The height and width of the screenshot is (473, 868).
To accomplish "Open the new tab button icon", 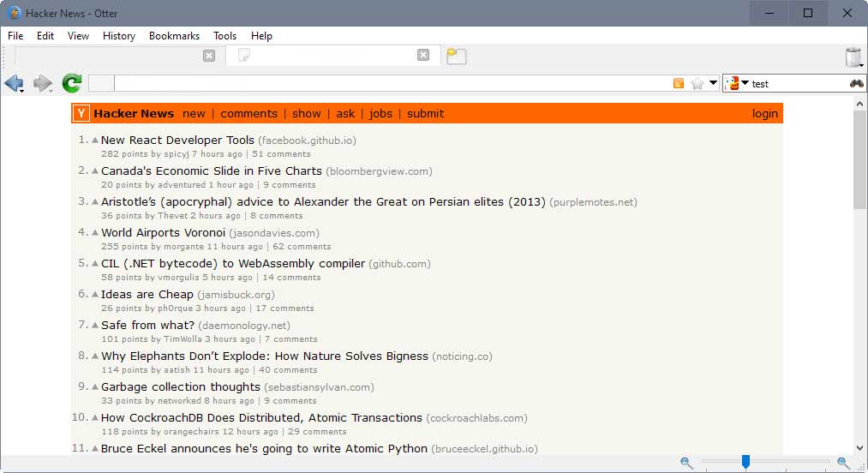I will (456, 56).
